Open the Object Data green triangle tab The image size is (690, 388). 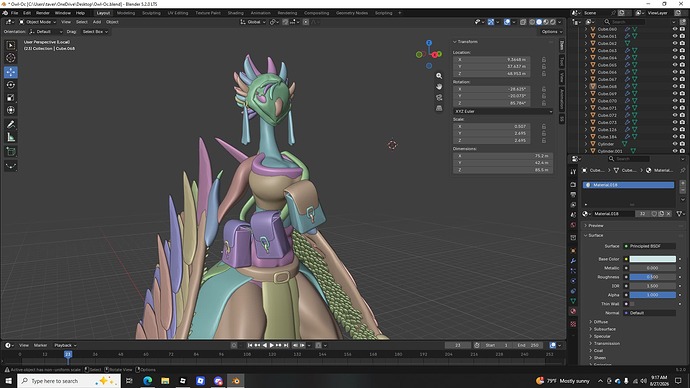[x=573, y=301]
